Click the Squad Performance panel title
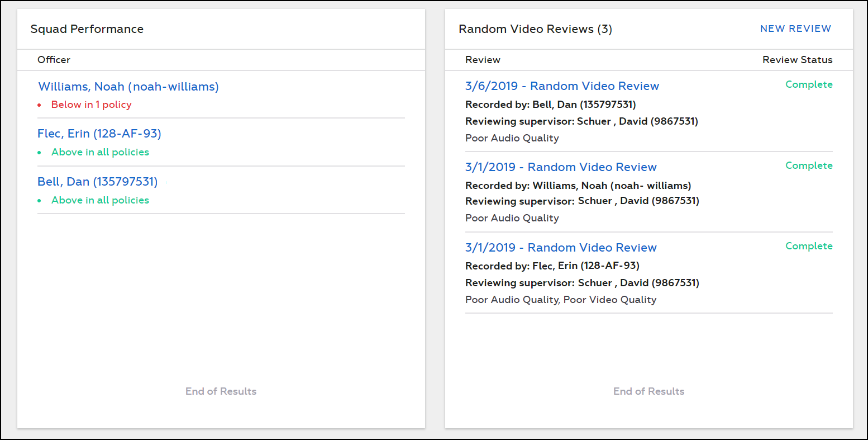 [x=87, y=29]
